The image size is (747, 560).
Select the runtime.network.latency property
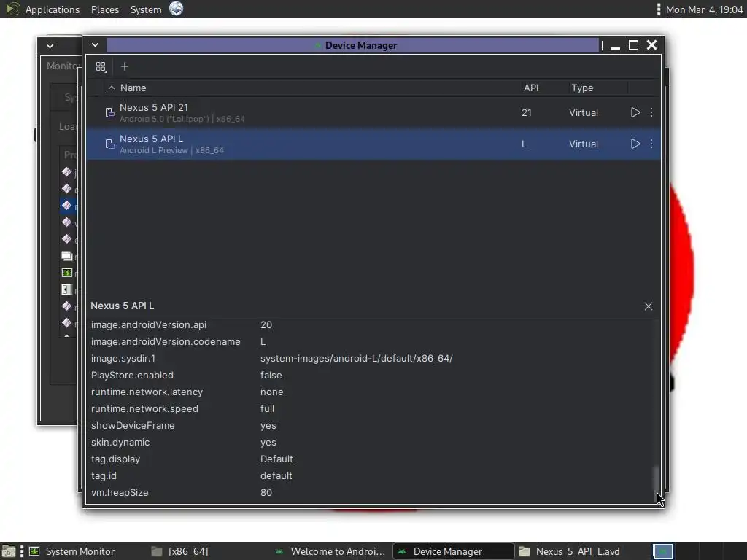point(147,392)
